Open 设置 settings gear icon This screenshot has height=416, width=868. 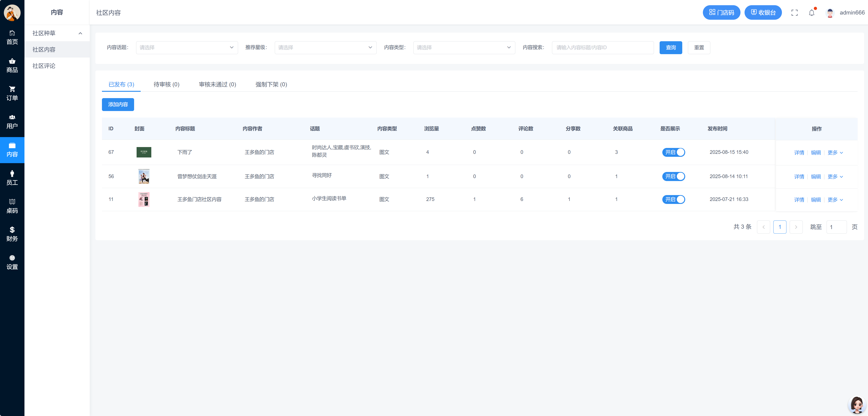pyautogui.click(x=12, y=262)
